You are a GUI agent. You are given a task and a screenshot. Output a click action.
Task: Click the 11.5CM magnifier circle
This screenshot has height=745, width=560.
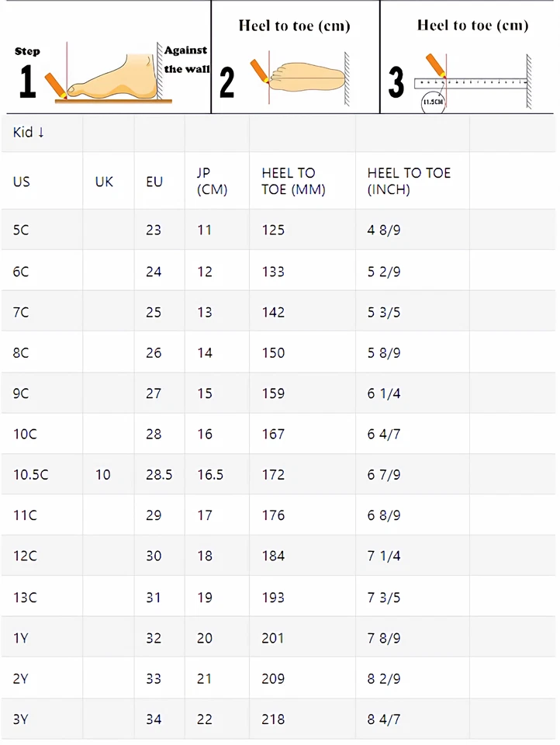coord(433,102)
